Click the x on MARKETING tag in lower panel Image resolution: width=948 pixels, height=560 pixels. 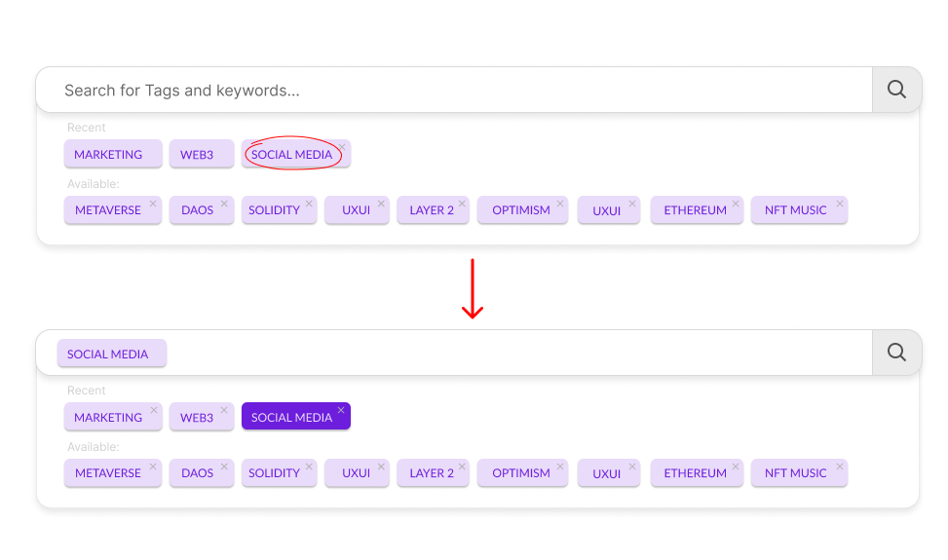[153, 410]
